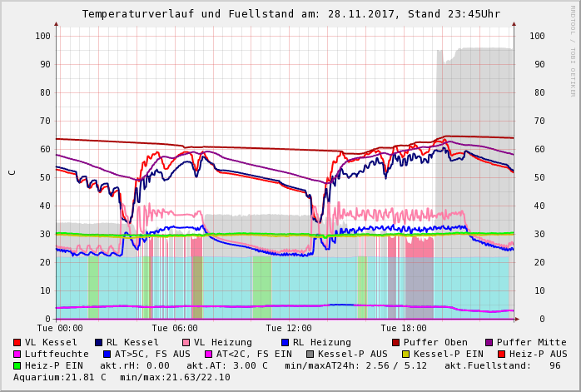Select the green Heiz-P EIN swatch
Viewport: 581px width, 392px height.
(x=17, y=366)
